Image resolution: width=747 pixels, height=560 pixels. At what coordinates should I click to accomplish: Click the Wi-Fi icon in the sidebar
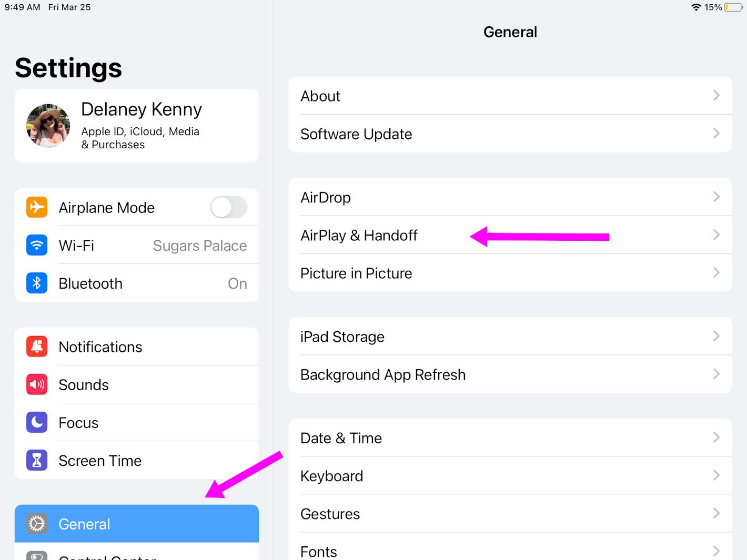[36, 245]
